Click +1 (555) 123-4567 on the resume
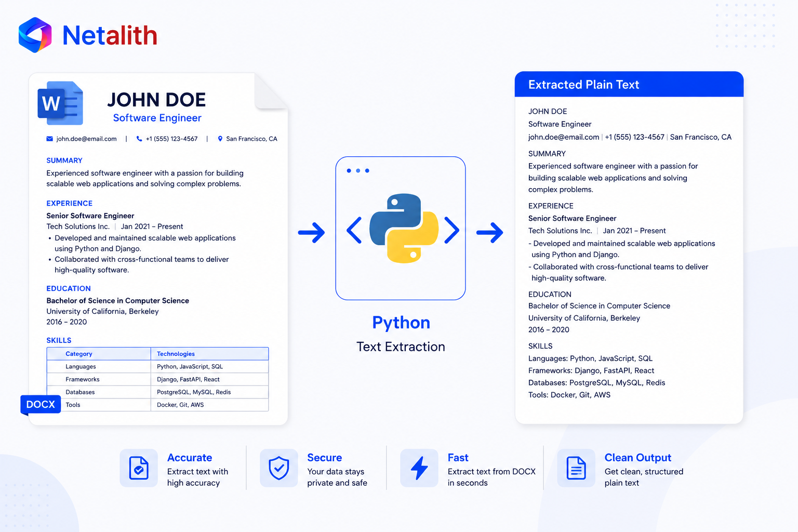798x532 pixels. tap(172, 139)
